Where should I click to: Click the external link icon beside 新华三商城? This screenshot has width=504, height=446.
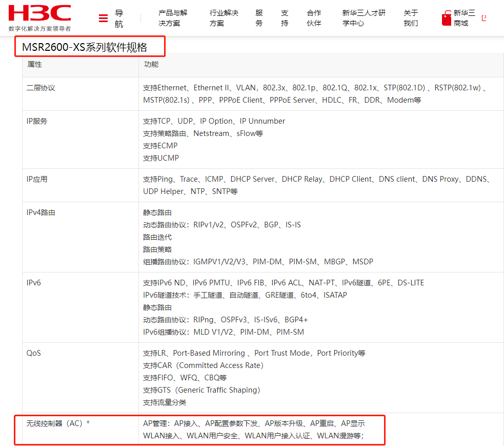(484, 18)
